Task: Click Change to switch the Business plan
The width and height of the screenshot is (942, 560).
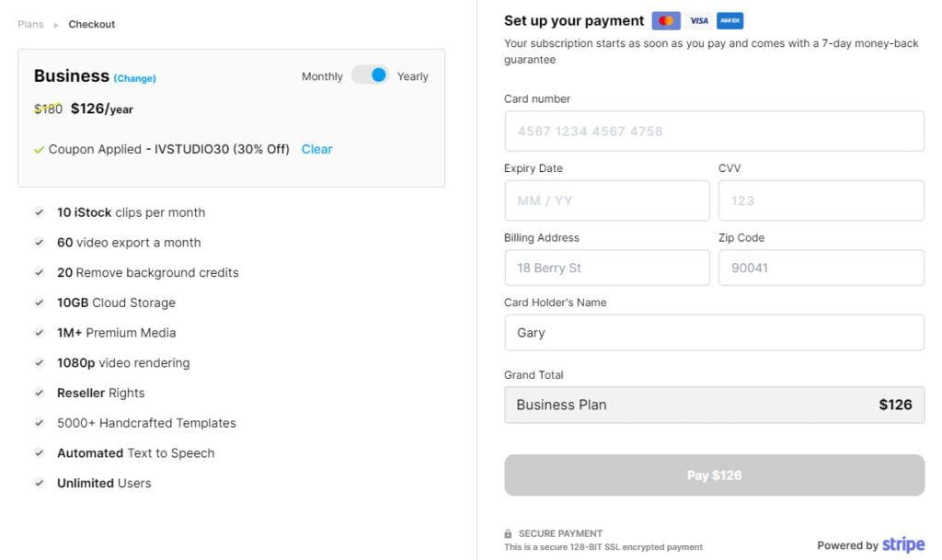Action: (134, 78)
